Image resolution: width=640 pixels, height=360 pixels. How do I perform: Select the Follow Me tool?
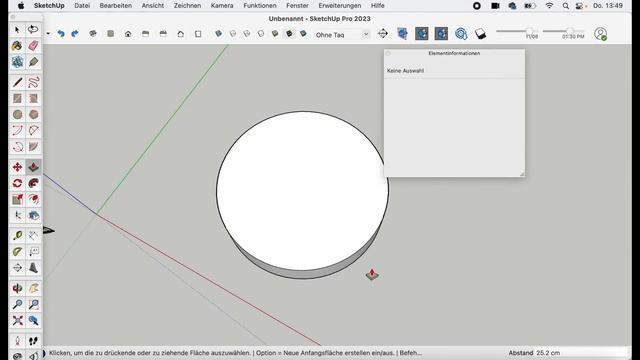[33, 183]
